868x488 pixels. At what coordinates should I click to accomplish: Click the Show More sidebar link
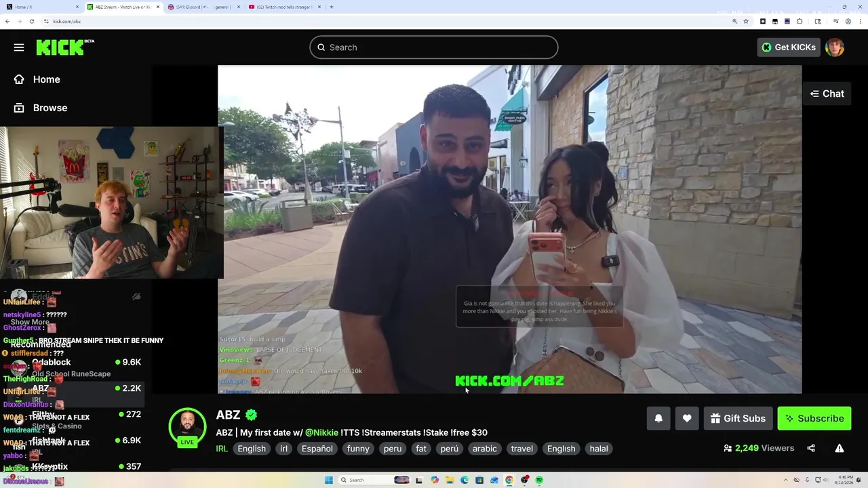pos(30,322)
